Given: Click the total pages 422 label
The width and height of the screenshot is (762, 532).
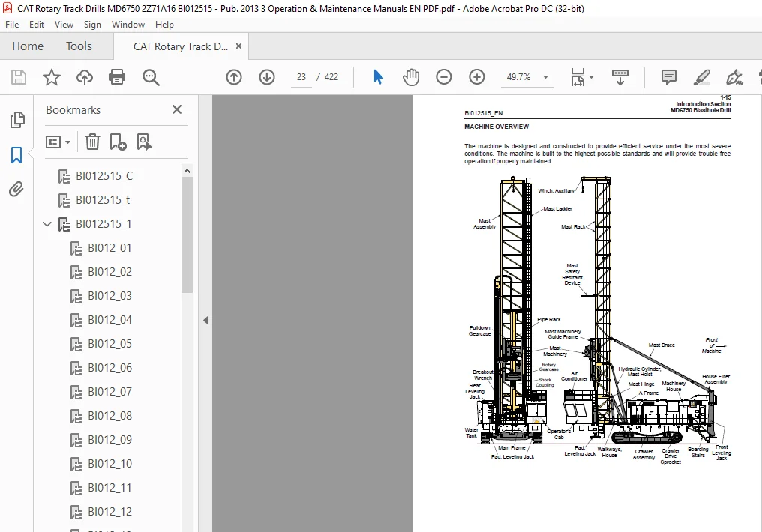Looking at the screenshot, I should (331, 77).
